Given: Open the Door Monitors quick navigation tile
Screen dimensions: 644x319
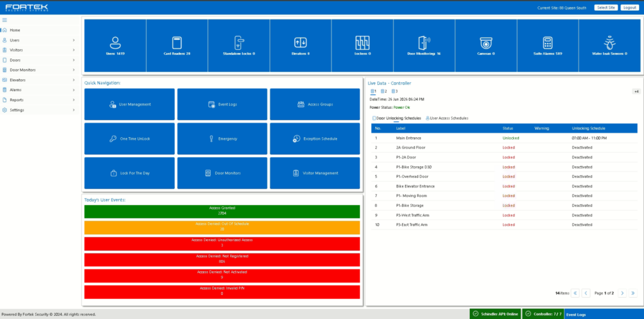Looking at the screenshot, I should tap(222, 173).
